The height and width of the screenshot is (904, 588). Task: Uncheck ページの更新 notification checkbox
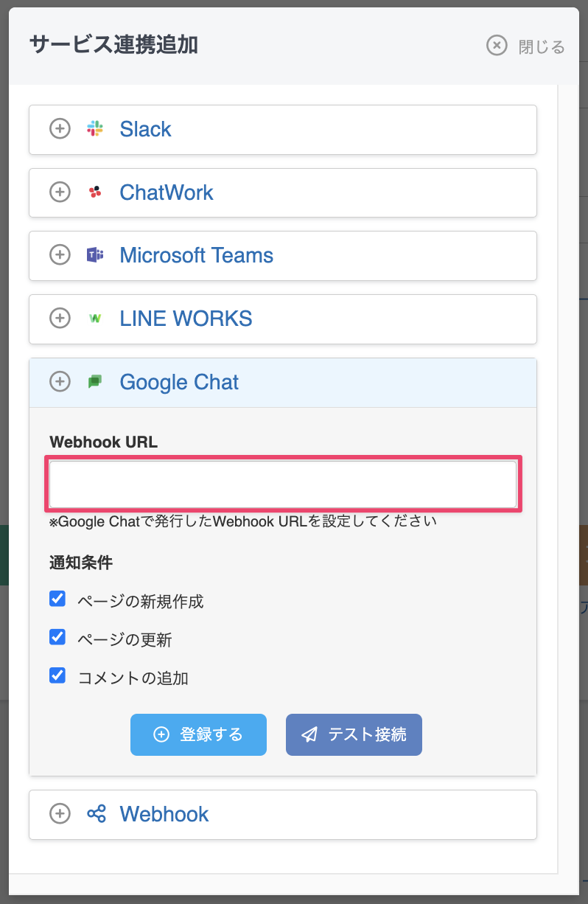[57, 636]
